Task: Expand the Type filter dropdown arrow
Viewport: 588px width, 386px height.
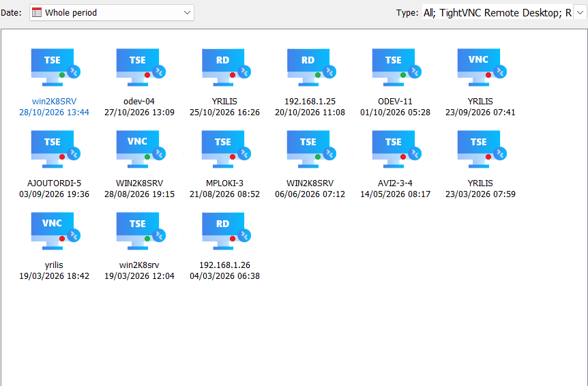Action: click(580, 13)
